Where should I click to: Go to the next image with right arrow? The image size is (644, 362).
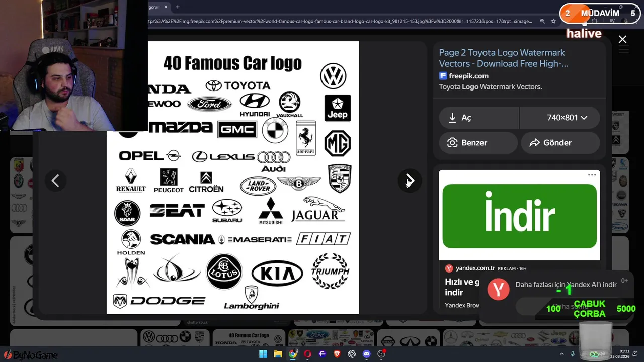[x=410, y=180]
